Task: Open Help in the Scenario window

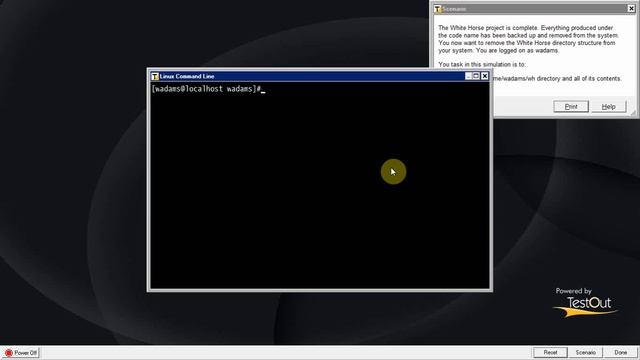Action: point(608,107)
